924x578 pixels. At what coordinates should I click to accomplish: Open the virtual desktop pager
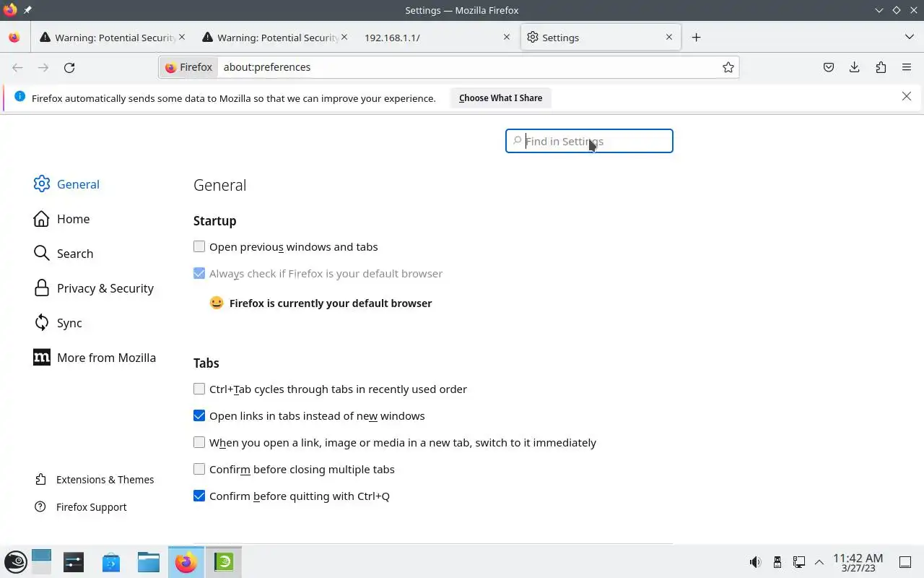coord(42,562)
